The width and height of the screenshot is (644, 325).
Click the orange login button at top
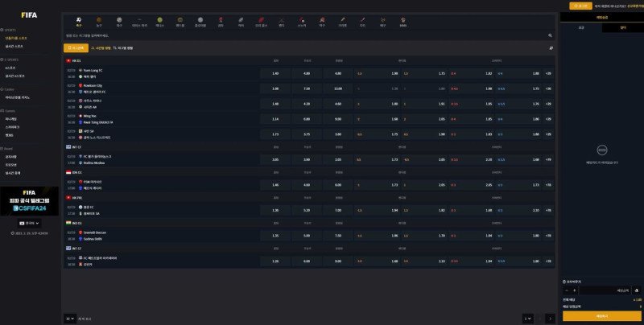[580, 6]
